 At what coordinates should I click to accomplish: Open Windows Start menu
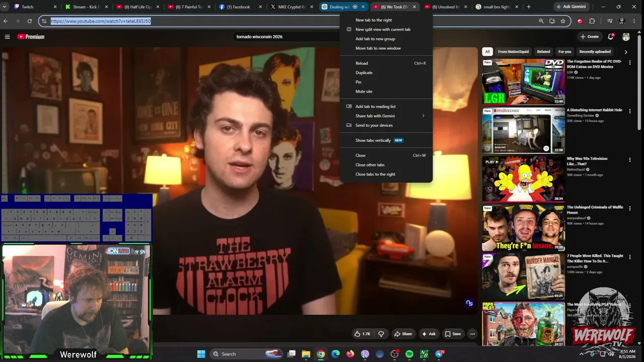tap(201, 354)
